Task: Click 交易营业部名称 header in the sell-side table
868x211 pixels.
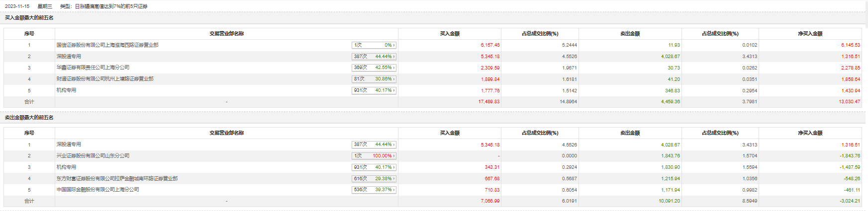Action: click(x=226, y=133)
